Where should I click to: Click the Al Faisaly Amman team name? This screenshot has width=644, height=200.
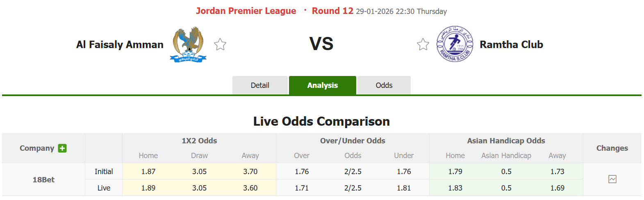(120, 44)
